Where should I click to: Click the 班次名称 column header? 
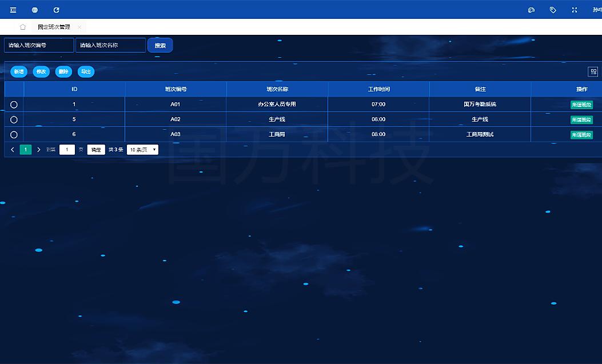(277, 89)
